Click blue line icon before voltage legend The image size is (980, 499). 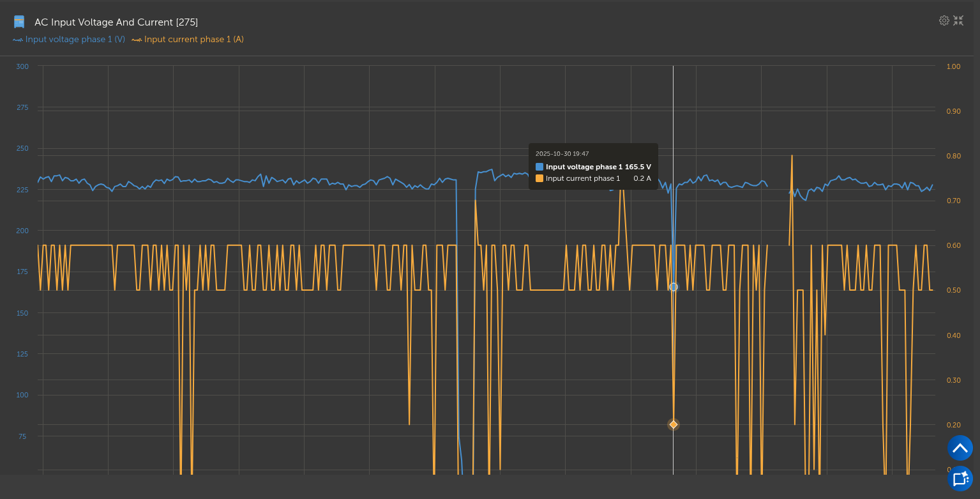click(18, 40)
